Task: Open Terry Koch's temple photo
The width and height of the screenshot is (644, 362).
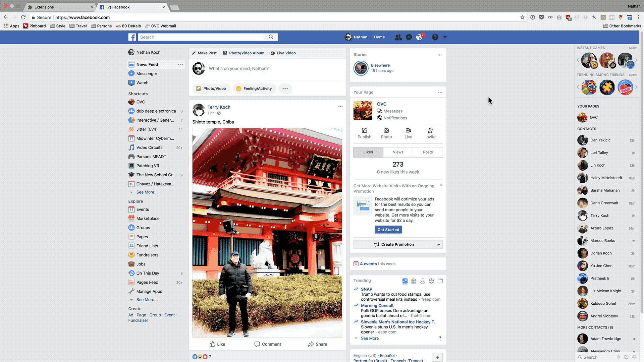Action: pyautogui.click(x=267, y=233)
